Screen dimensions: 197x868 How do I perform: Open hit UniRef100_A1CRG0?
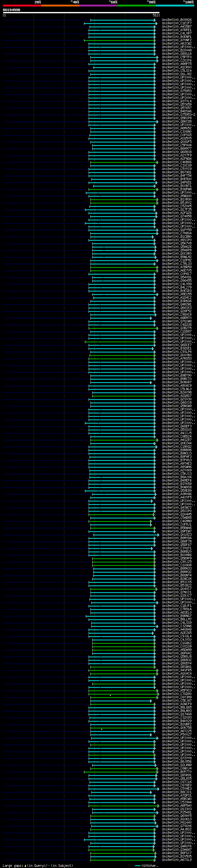coord(177,67)
